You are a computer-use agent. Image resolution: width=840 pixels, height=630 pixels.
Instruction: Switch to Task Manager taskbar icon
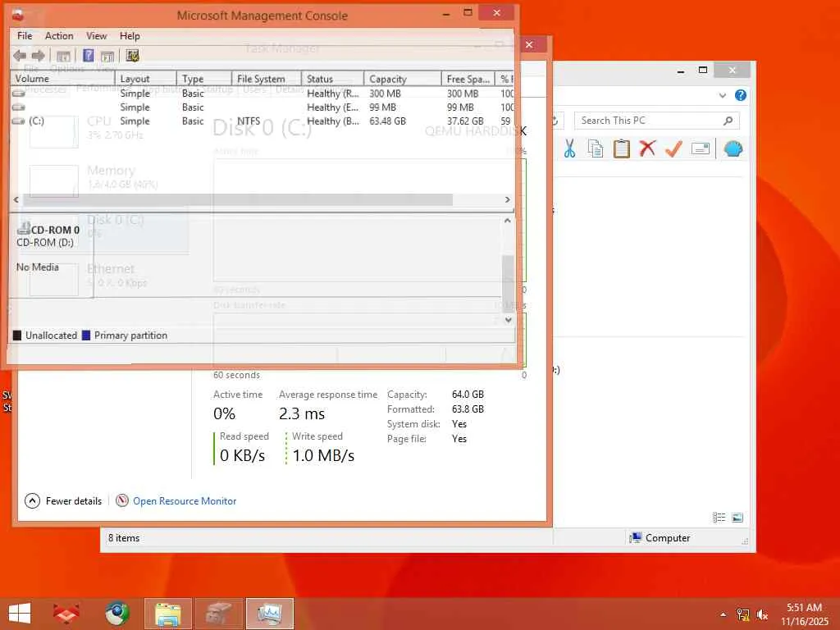coord(269,614)
